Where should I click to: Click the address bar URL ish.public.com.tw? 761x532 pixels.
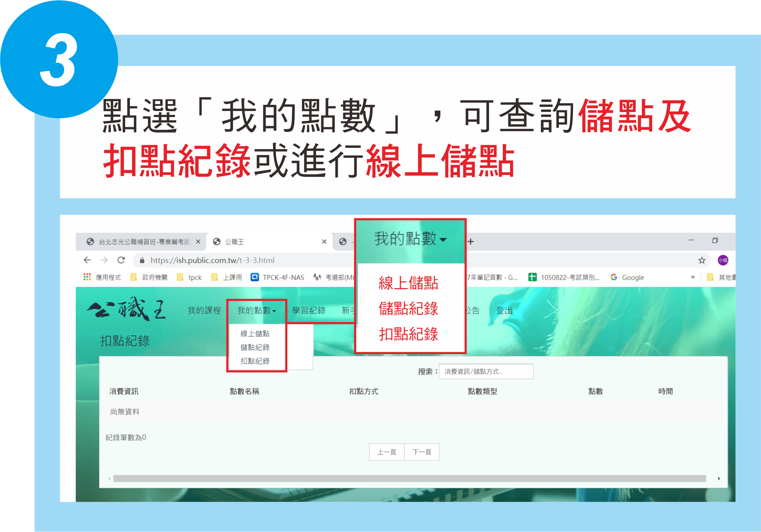[x=212, y=260]
